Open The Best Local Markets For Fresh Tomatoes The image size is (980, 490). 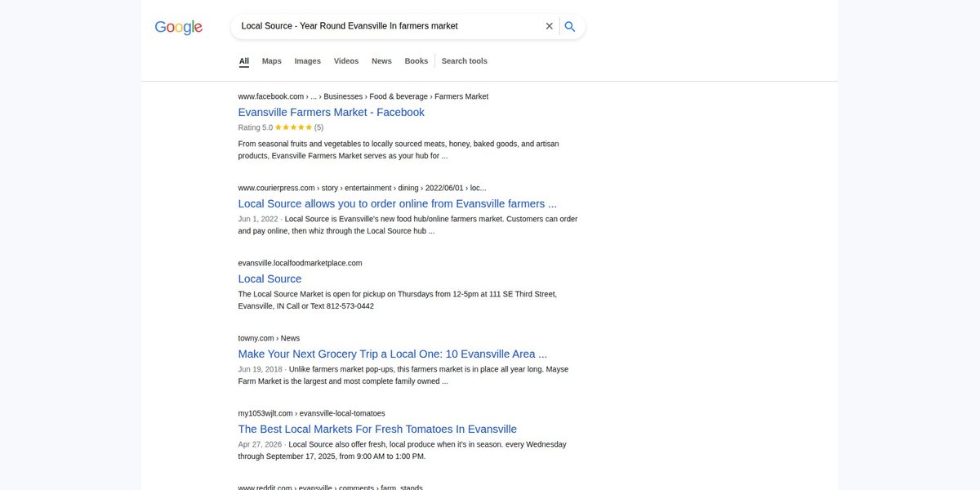click(x=377, y=429)
